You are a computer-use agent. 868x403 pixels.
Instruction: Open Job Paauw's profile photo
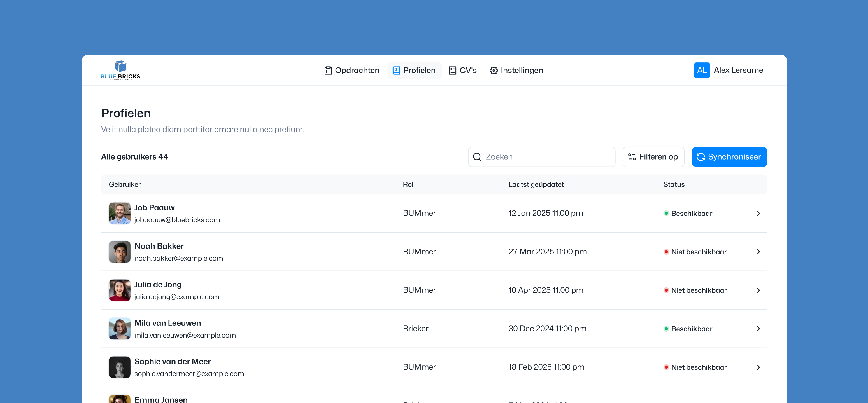[x=120, y=213]
